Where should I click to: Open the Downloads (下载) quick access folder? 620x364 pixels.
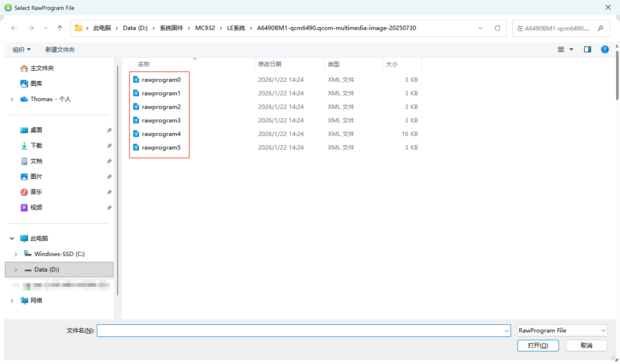36,146
